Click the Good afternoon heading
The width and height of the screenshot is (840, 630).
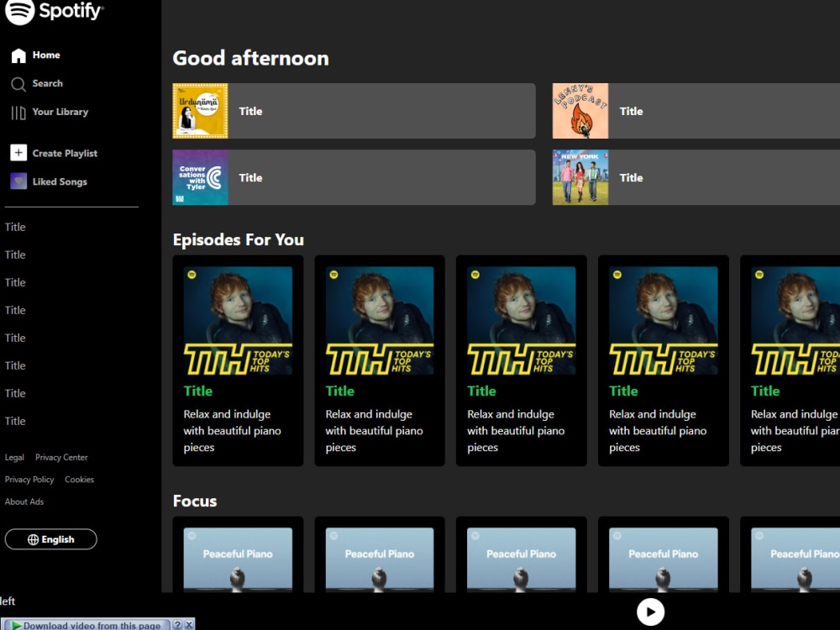(250, 58)
